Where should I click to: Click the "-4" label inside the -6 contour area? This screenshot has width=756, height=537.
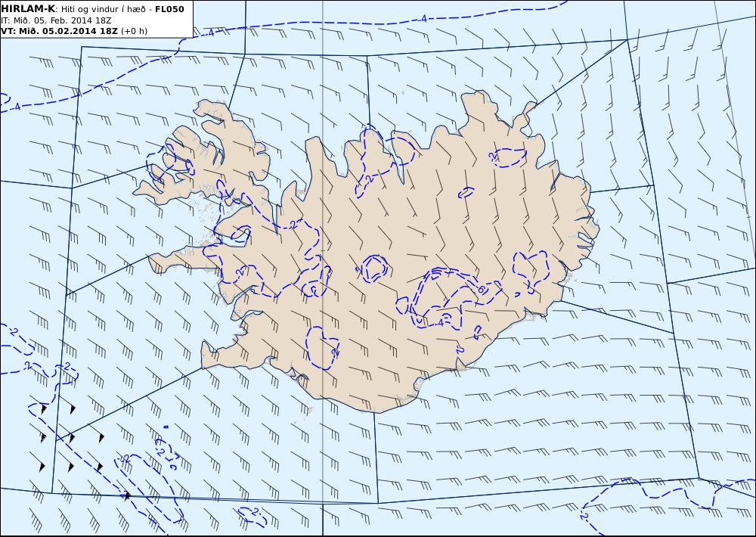[x=441, y=322]
